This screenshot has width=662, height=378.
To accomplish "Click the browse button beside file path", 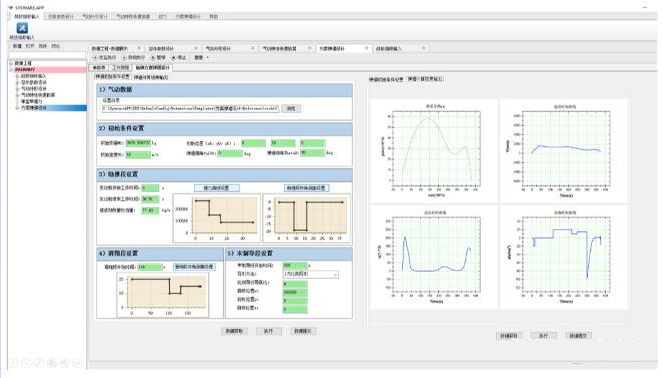I will pyautogui.click(x=291, y=109).
